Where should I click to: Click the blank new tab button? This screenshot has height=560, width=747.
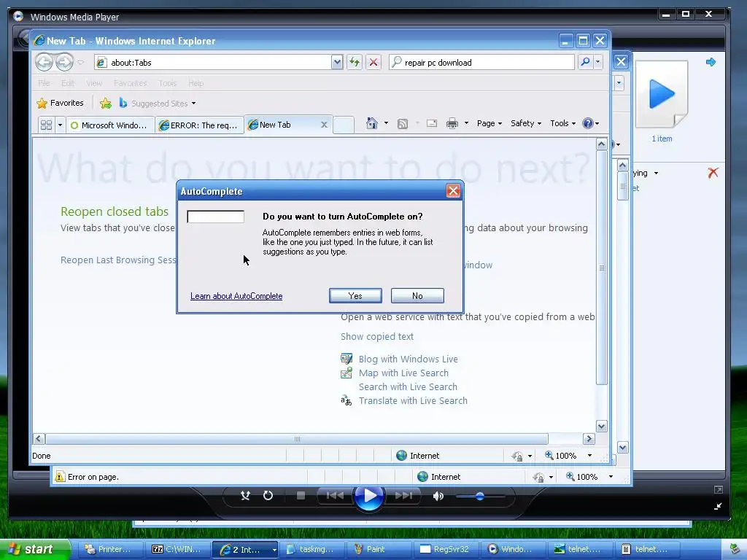tap(343, 125)
